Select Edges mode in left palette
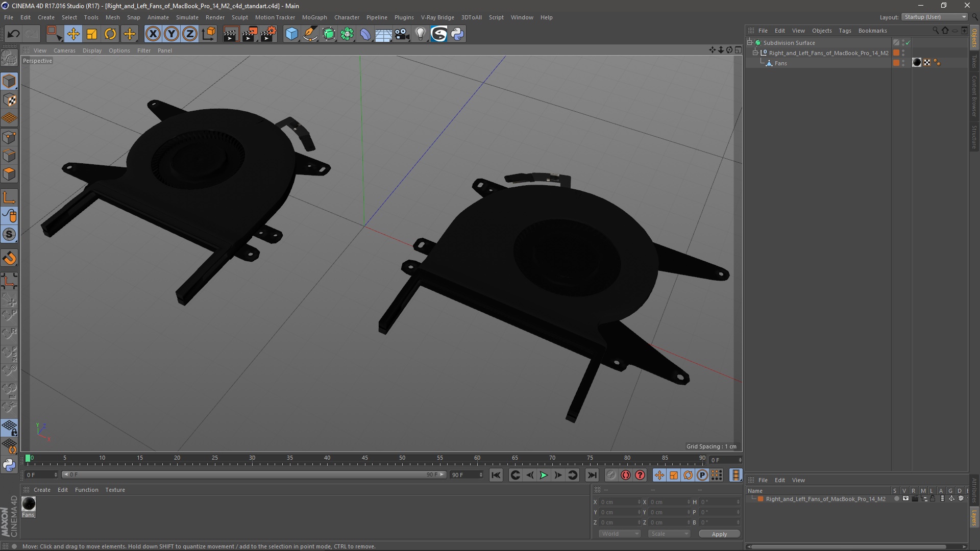The height and width of the screenshot is (551, 980). tap(9, 155)
